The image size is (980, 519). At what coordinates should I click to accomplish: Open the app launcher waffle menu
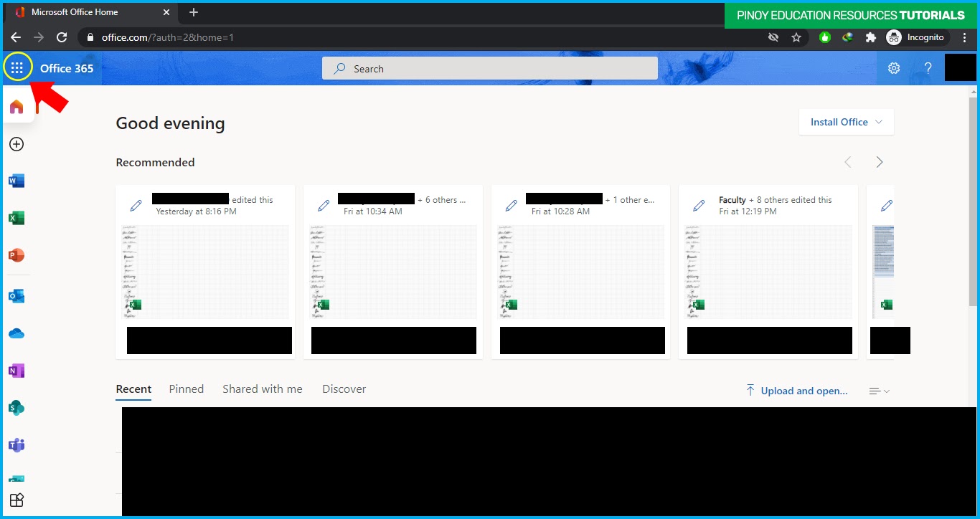[17, 68]
